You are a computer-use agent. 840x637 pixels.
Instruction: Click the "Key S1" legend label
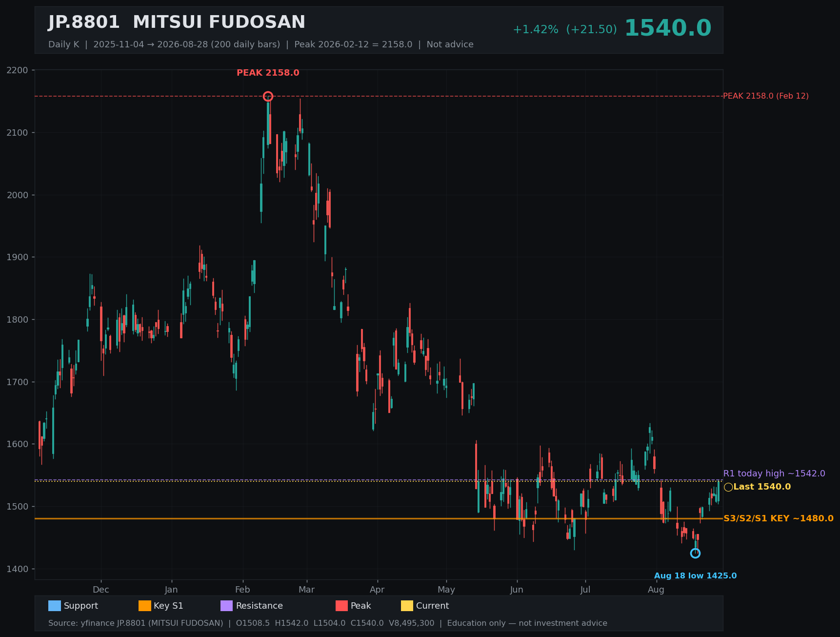(168, 606)
